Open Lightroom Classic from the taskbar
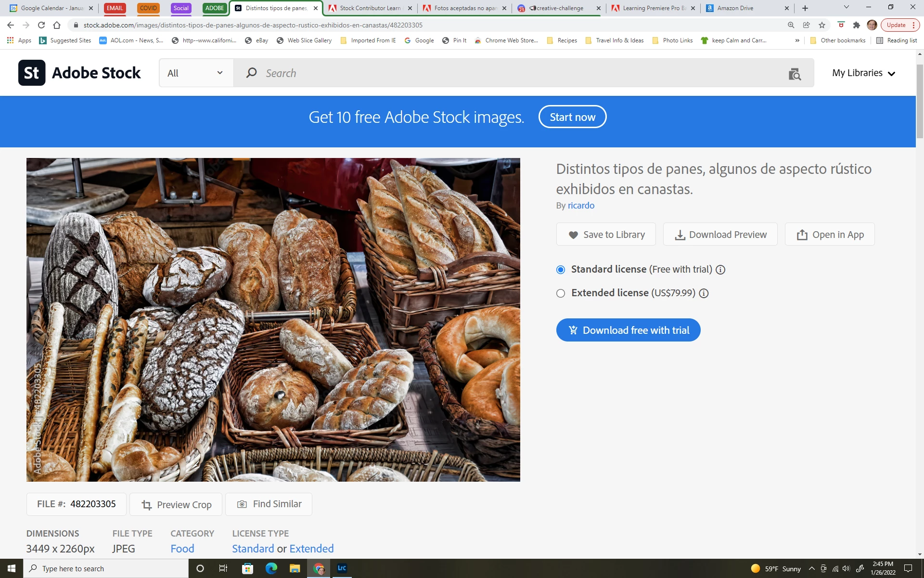This screenshot has height=578, width=924. pos(342,568)
